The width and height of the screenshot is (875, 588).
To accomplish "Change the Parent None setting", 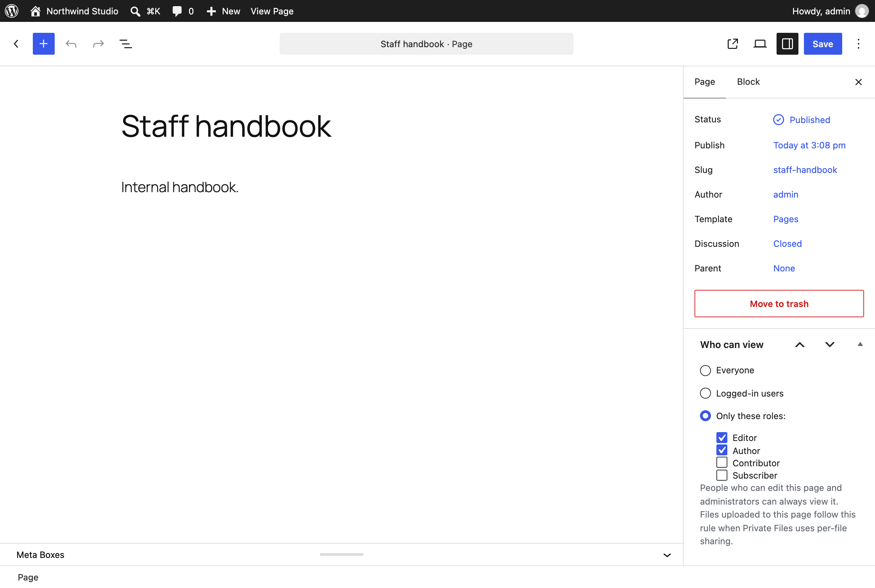I will pos(784,268).
